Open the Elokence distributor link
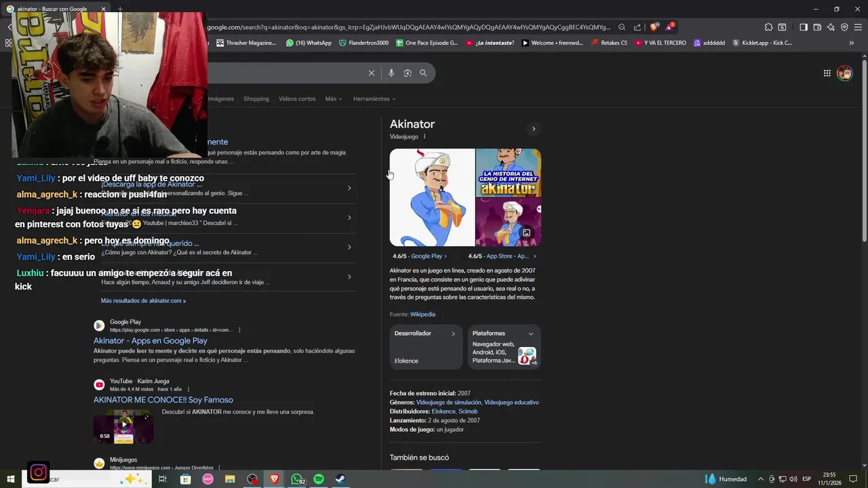This screenshot has height=488, width=868. coord(443,411)
